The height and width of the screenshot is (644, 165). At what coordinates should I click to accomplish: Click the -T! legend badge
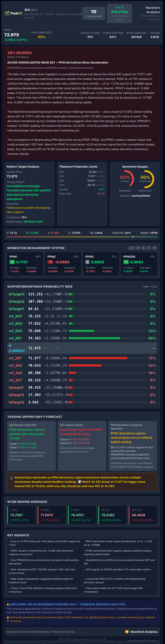(x=154, y=248)
